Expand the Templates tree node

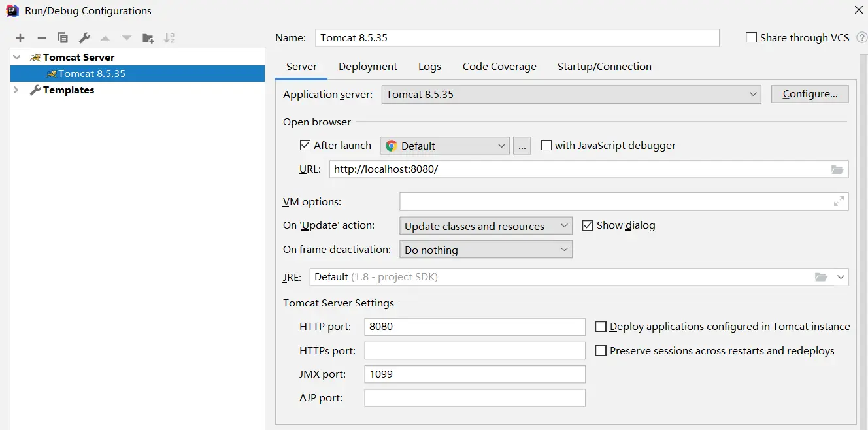click(17, 90)
